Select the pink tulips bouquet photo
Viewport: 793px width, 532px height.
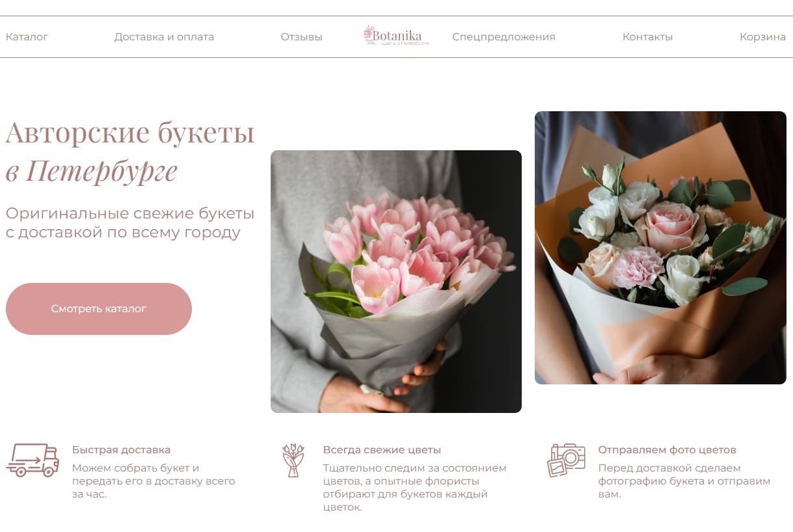click(396, 282)
